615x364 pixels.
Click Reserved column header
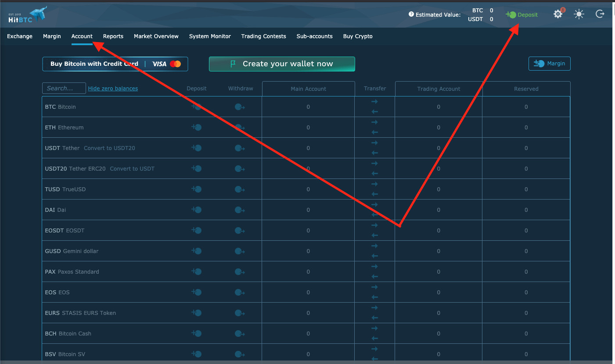coord(526,89)
